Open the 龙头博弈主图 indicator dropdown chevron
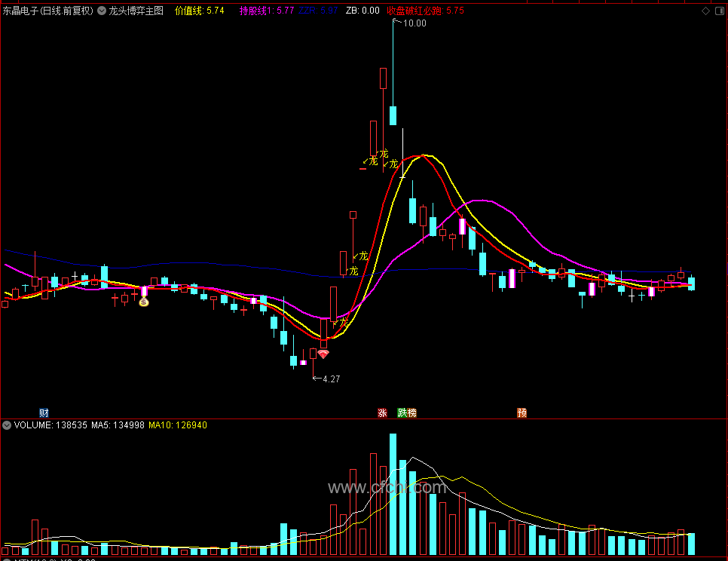Image resolution: width=728 pixels, height=561 pixels. (x=102, y=11)
